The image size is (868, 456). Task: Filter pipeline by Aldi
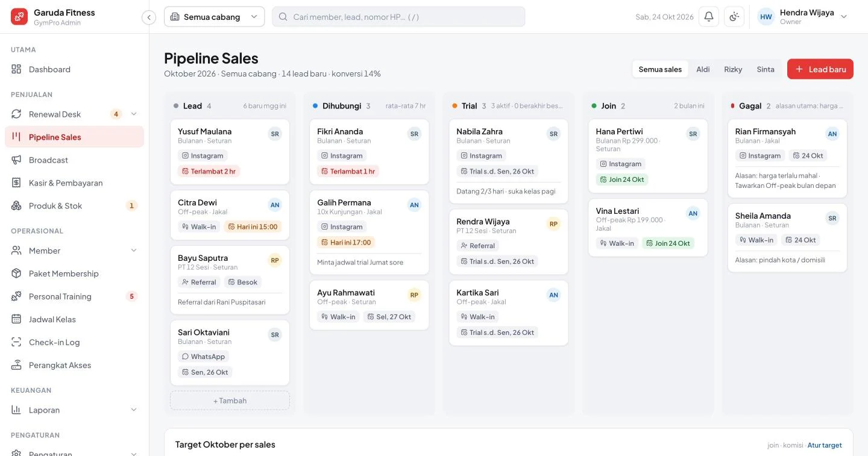point(703,69)
